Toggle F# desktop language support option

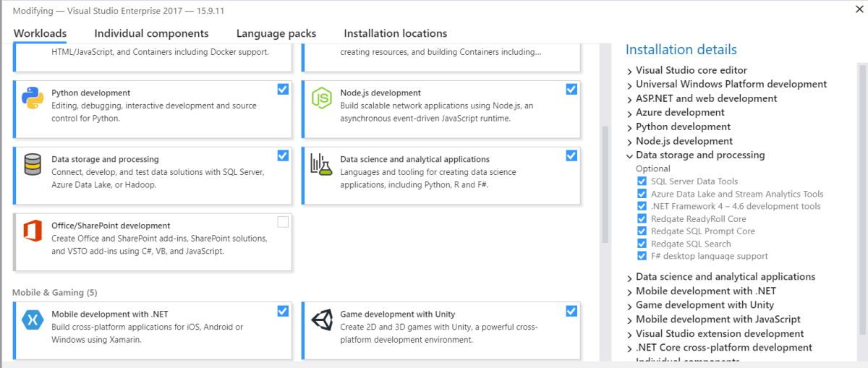coord(642,256)
